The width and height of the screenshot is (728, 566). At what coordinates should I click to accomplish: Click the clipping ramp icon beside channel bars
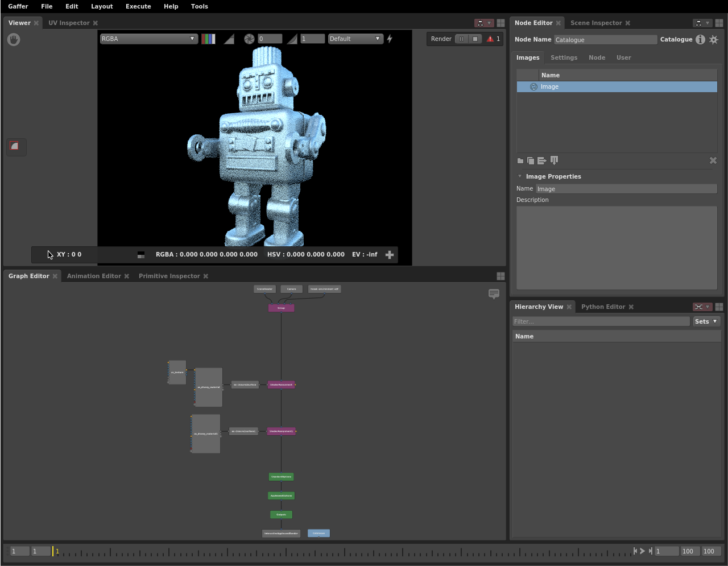click(229, 39)
